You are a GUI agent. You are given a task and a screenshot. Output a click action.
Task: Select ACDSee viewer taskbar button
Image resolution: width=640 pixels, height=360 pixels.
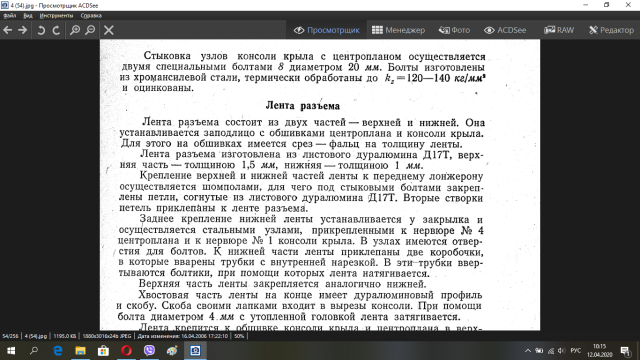point(195,351)
